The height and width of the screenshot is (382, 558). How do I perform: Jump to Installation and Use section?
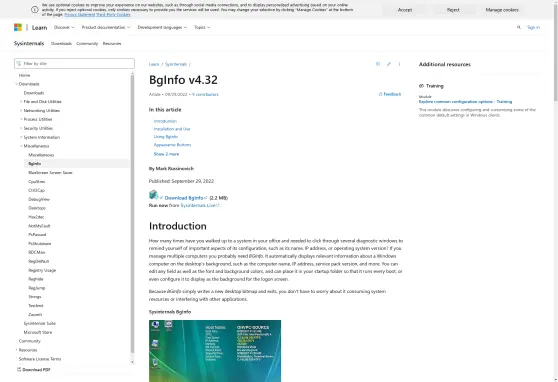click(x=172, y=129)
